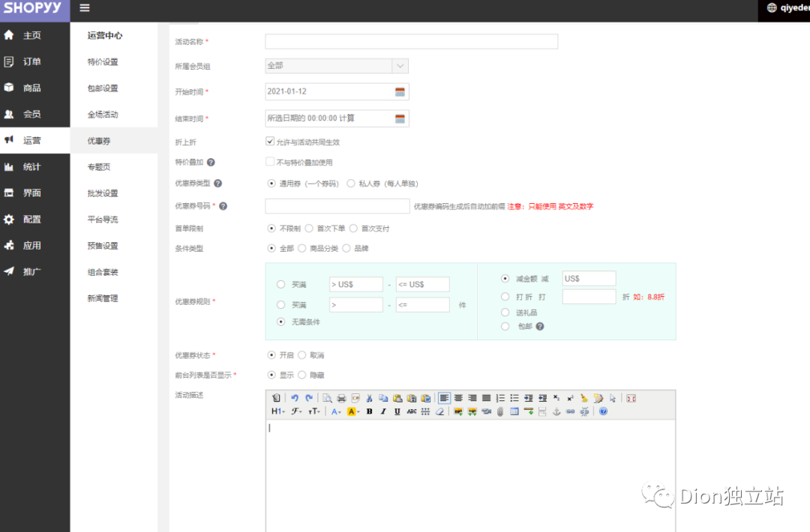The image size is (810, 532).
Task: Uncheck 允许与活动共同生效 for 折上折
Action: tap(269, 140)
